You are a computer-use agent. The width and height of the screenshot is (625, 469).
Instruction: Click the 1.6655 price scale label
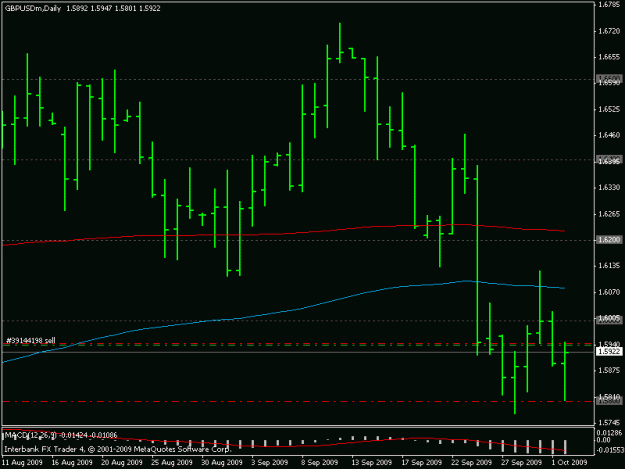pyautogui.click(x=609, y=57)
